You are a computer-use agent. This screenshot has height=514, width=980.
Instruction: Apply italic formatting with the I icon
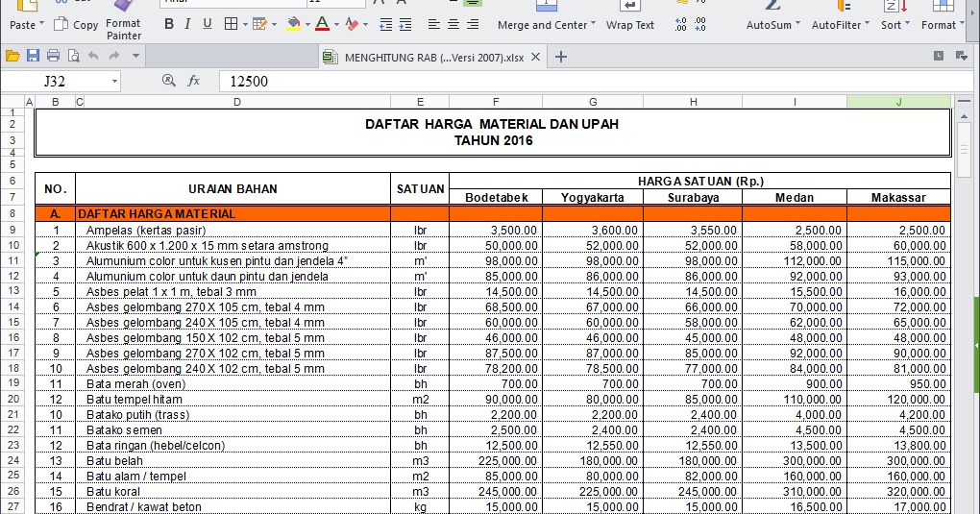click(187, 24)
